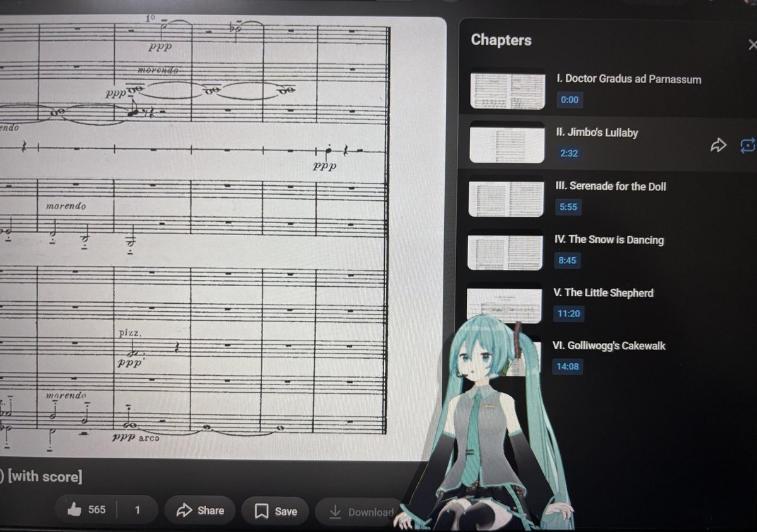Open The Little Shepherd chapter thumbnail
The image size is (757, 532).
[504, 304]
